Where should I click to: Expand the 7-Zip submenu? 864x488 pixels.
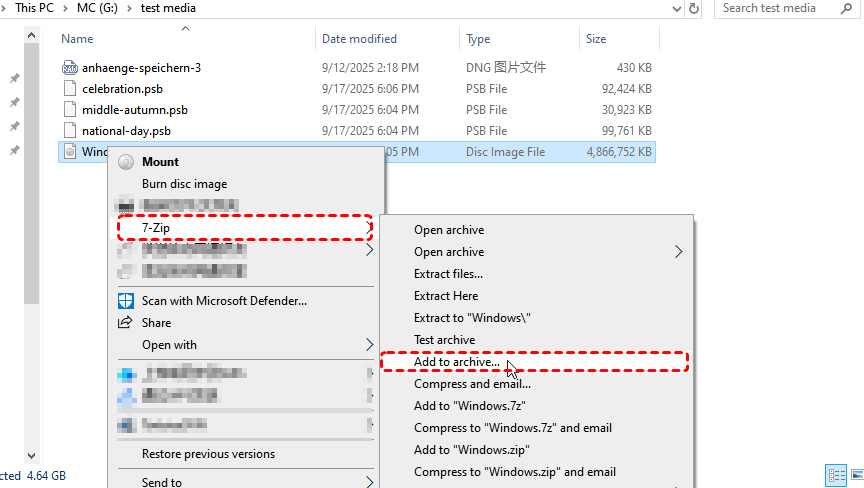[244, 228]
